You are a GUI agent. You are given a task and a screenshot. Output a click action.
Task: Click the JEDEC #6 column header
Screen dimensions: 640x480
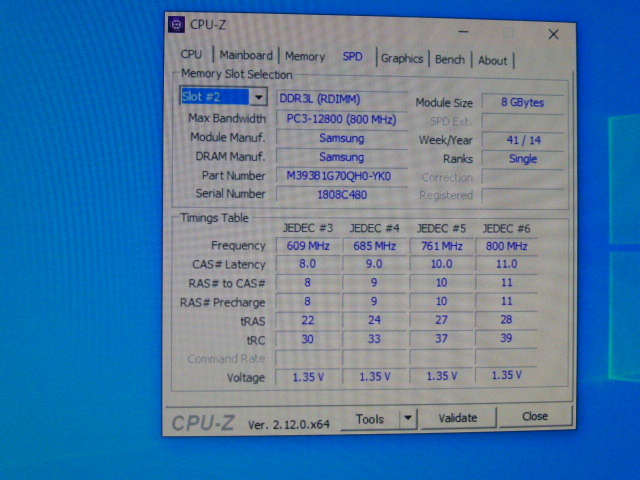click(506, 229)
